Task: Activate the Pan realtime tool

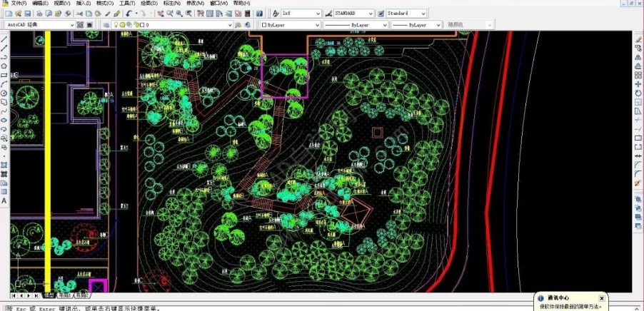Action: coord(160,14)
